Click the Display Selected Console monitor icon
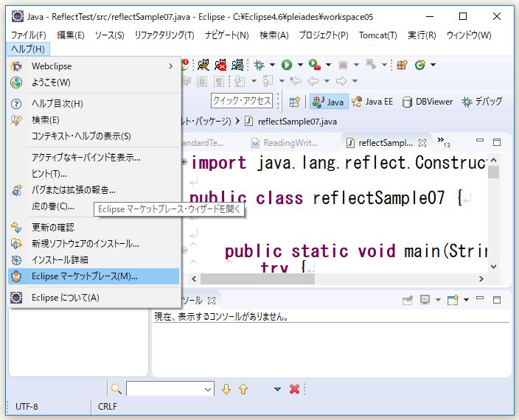 click(425, 300)
